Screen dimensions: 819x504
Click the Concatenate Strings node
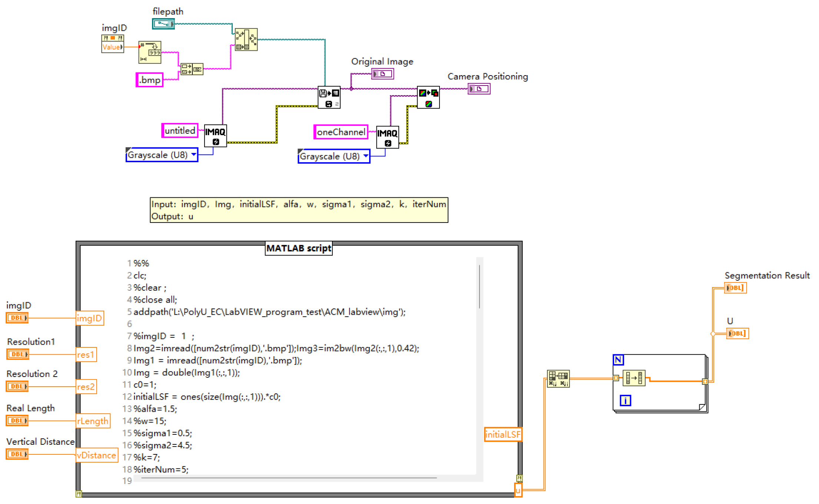point(192,69)
